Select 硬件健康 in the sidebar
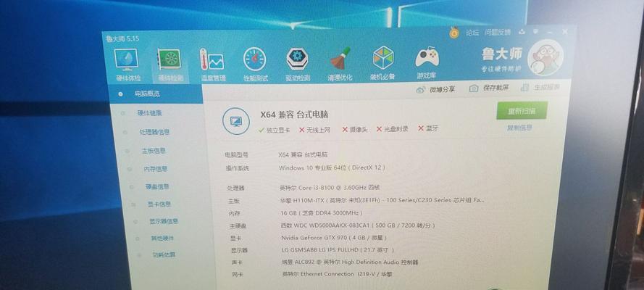Image resolution: width=644 pixels, height=290 pixels. coord(149,113)
